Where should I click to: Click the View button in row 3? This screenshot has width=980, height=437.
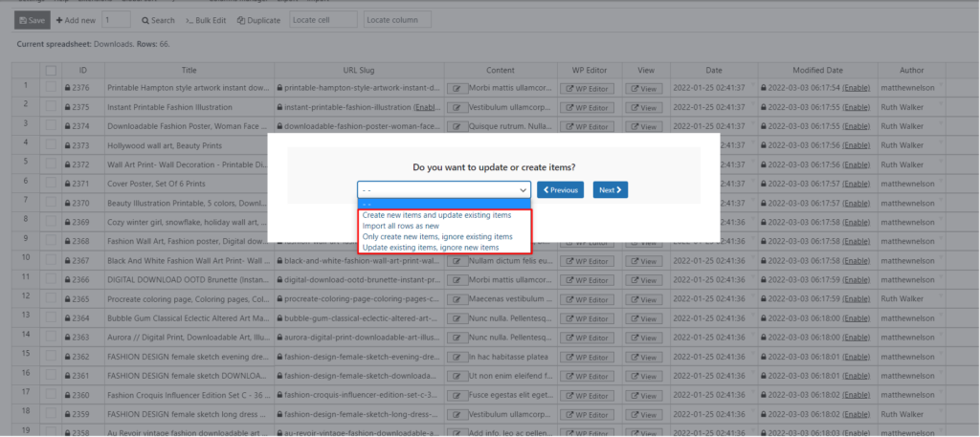point(644,127)
